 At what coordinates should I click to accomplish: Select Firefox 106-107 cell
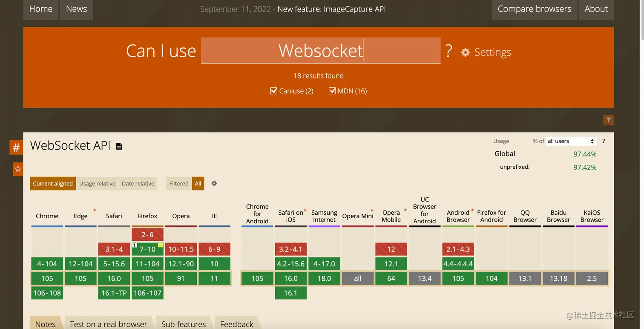pos(148,293)
